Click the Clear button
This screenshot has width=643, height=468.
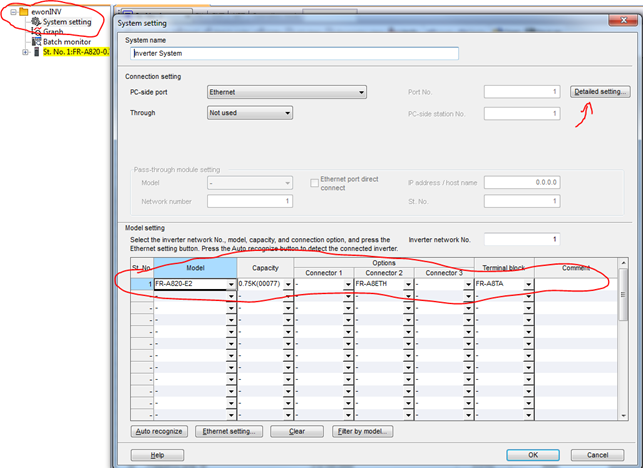[297, 431]
